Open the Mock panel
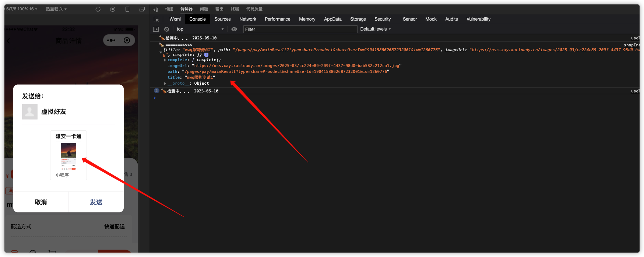 click(x=431, y=19)
